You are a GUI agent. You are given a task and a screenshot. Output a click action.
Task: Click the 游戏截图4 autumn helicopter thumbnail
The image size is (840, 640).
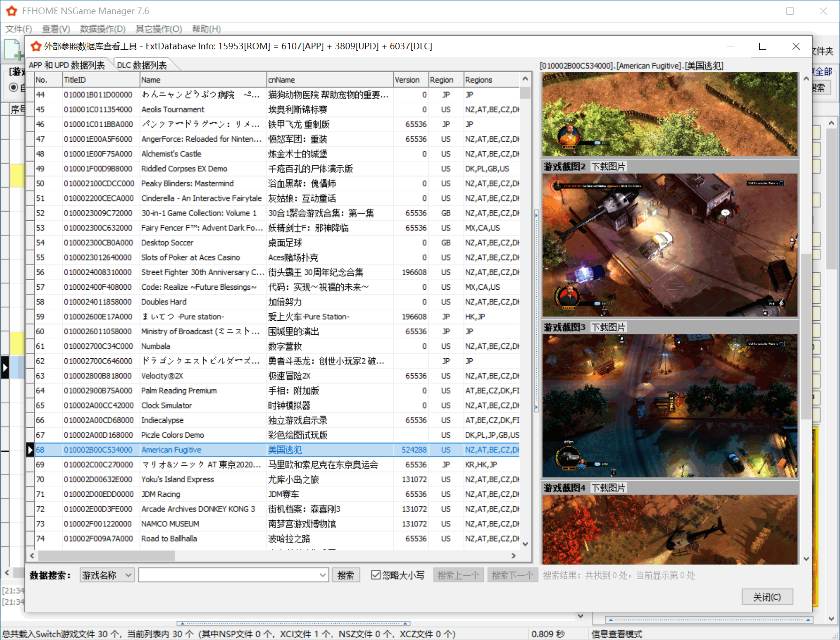pos(670,529)
